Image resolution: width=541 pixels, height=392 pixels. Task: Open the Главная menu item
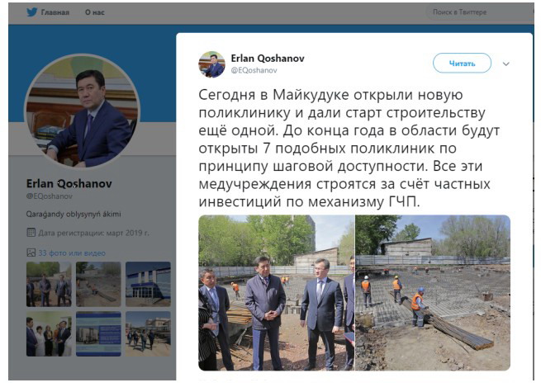pyautogui.click(x=55, y=12)
